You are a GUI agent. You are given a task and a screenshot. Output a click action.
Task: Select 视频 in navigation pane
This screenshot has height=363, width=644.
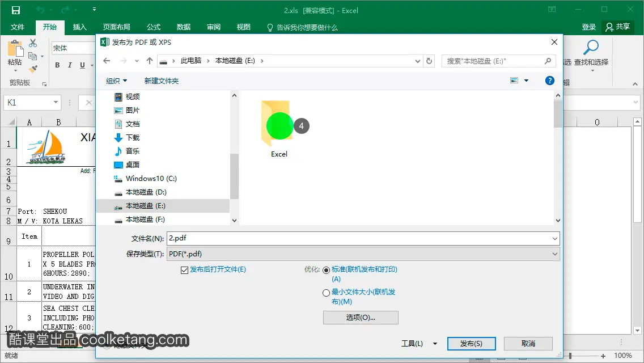click(x=133, y=96)
